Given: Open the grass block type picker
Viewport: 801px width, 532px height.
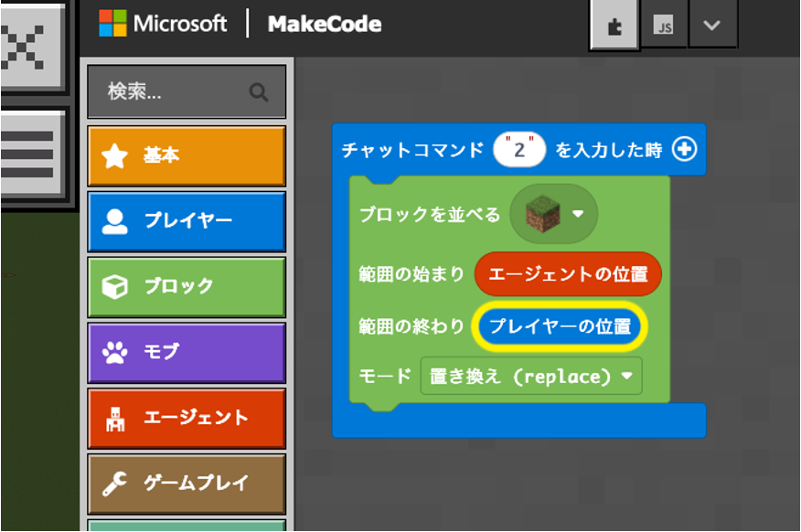Looking at the screenshot, I should (554, 213).
